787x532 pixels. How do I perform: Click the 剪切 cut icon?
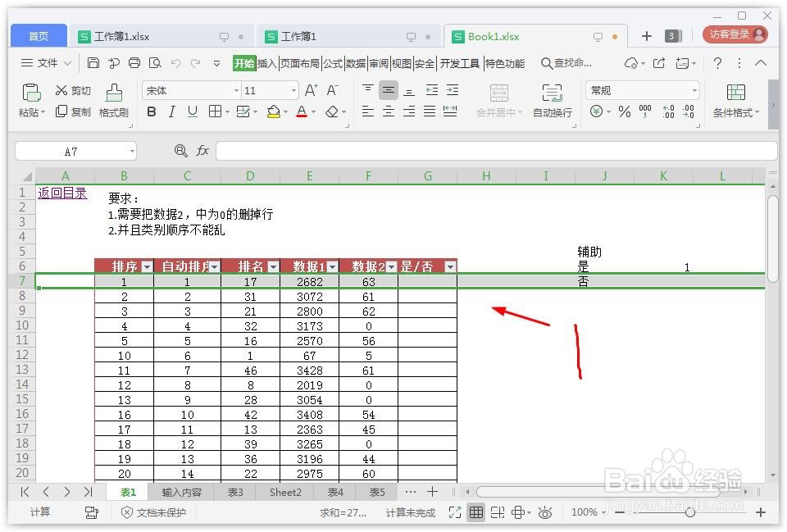tap(72, 90)
